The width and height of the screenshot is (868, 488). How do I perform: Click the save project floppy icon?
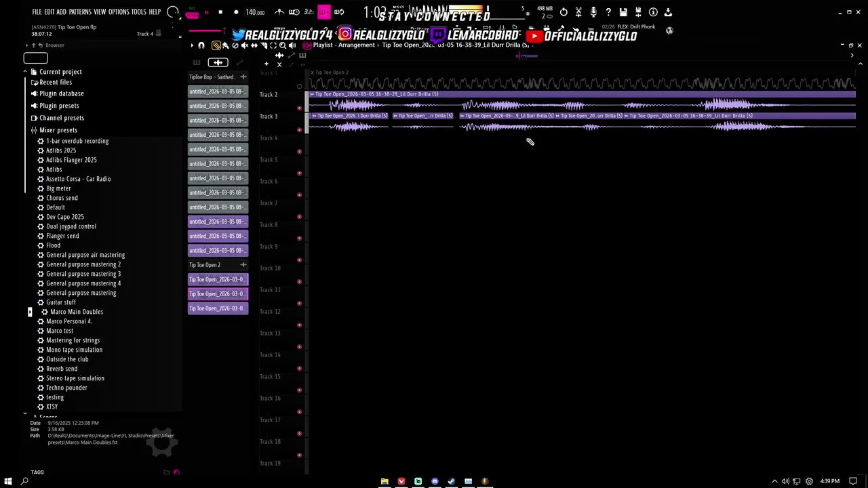[x=623, y=12]
